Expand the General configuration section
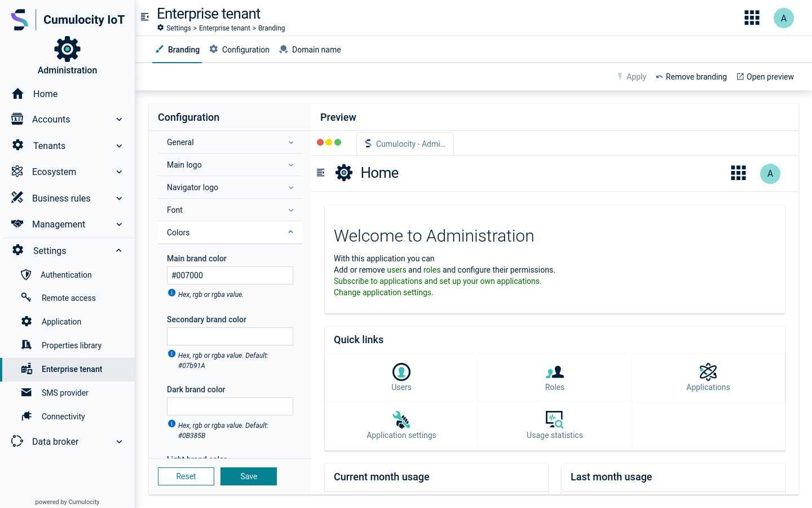 230,142
